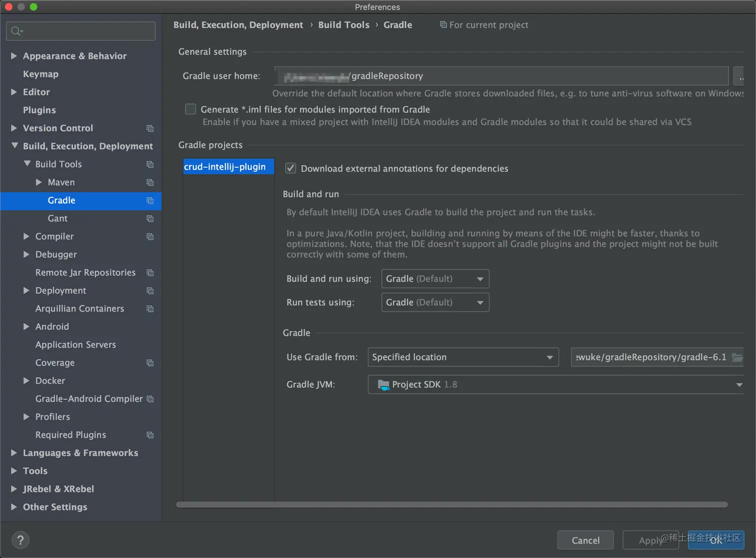Click the Gradle user home path field
The width and height of the screenshot is (756, 558).
(x=501, y=76)
